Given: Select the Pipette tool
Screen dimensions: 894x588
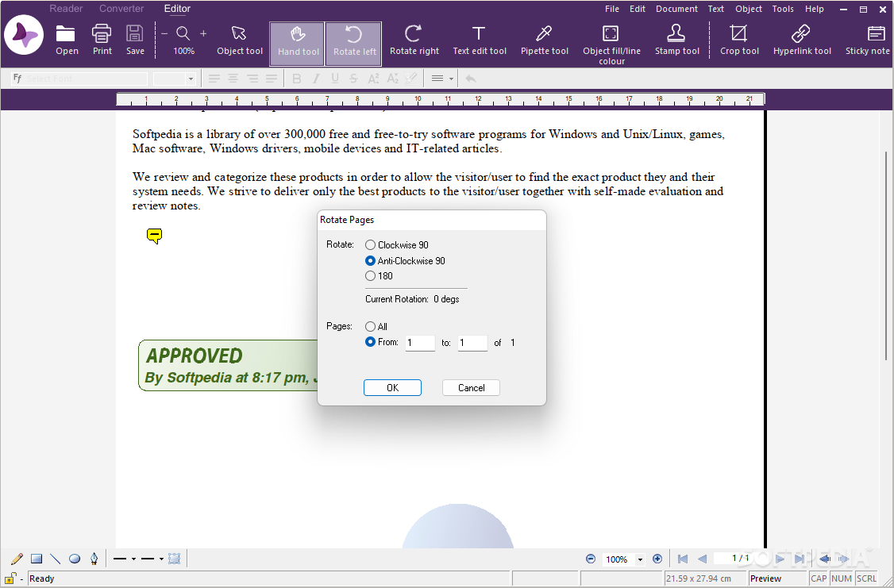Looking at the screenshot, I should tap(545, 40).
